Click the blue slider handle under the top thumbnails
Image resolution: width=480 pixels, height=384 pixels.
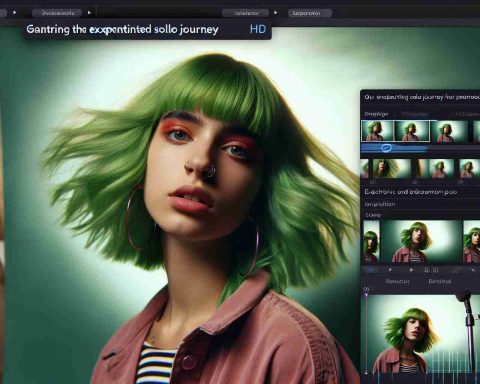[x=386, y=148]
